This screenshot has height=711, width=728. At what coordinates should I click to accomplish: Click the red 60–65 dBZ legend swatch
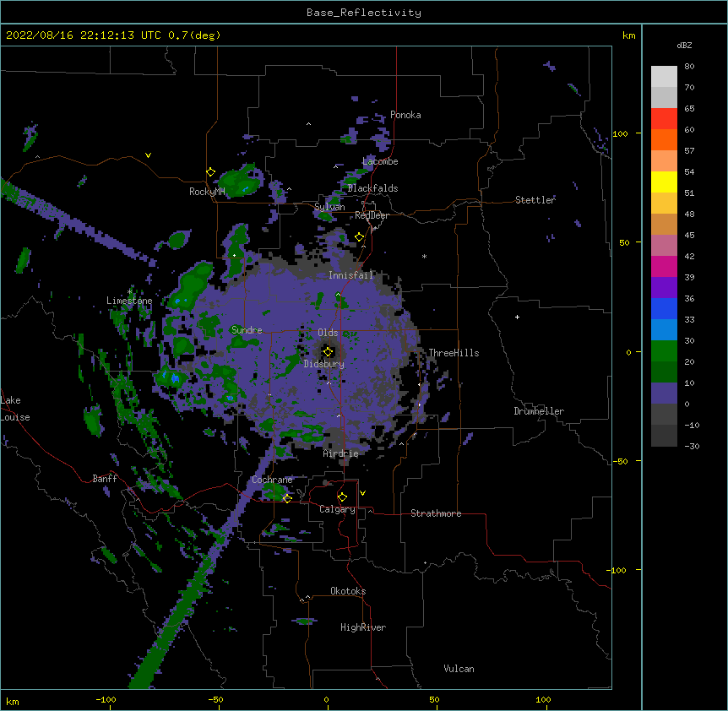(664, 119)
